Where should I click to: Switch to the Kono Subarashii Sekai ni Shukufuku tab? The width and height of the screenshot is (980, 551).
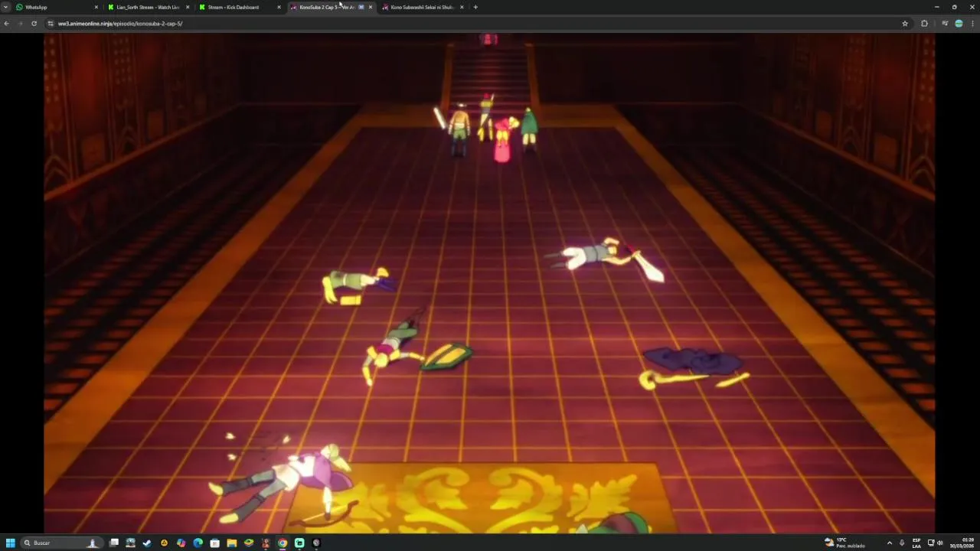(421, 7)
